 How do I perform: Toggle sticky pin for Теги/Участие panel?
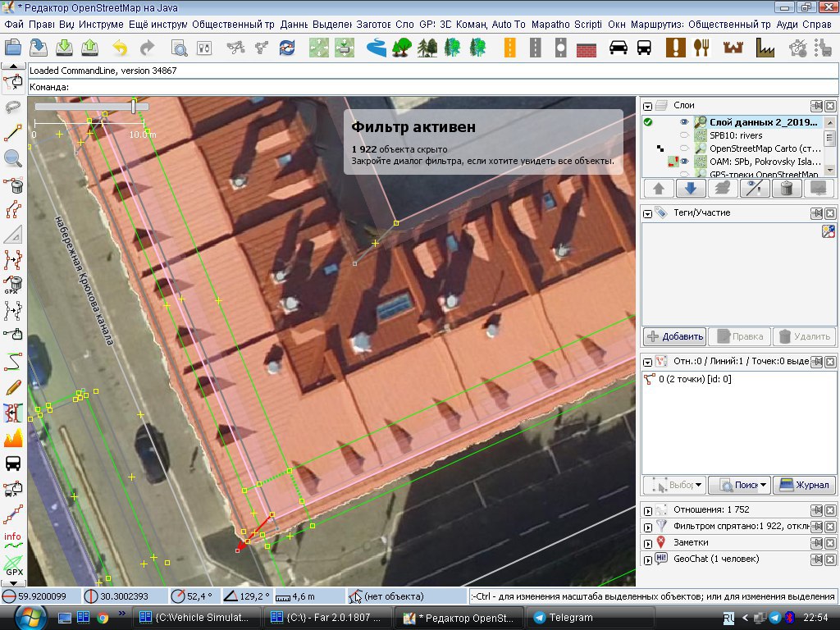tap(816, 213)
